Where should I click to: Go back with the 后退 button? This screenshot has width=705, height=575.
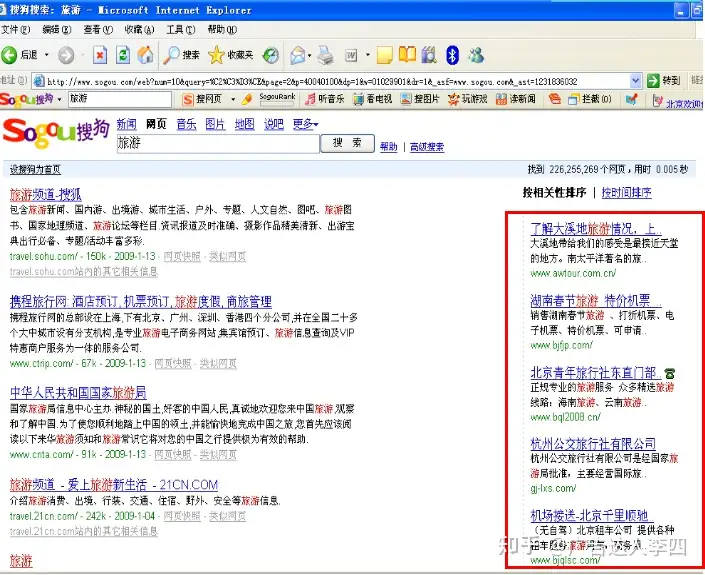[19, 55]
